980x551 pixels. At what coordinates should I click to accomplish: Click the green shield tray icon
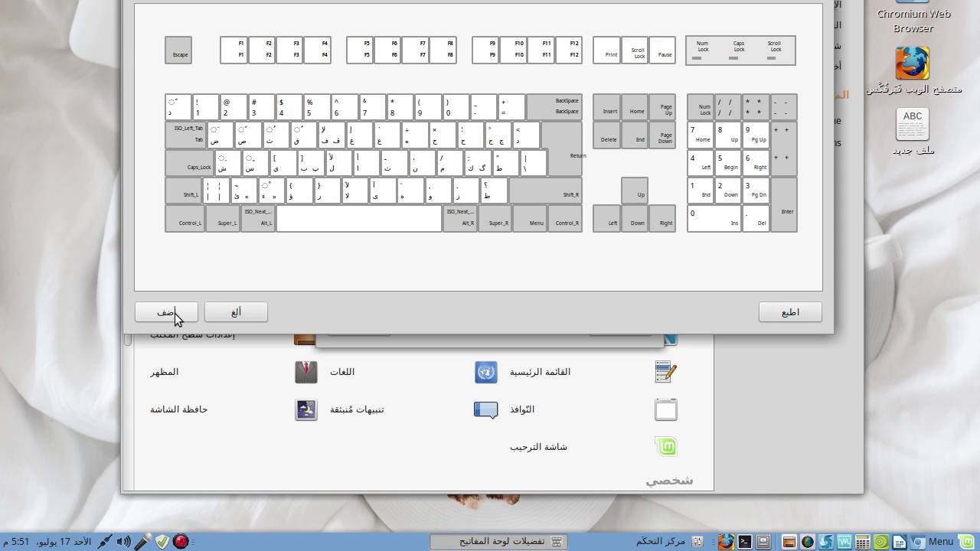tap(162, 542)
